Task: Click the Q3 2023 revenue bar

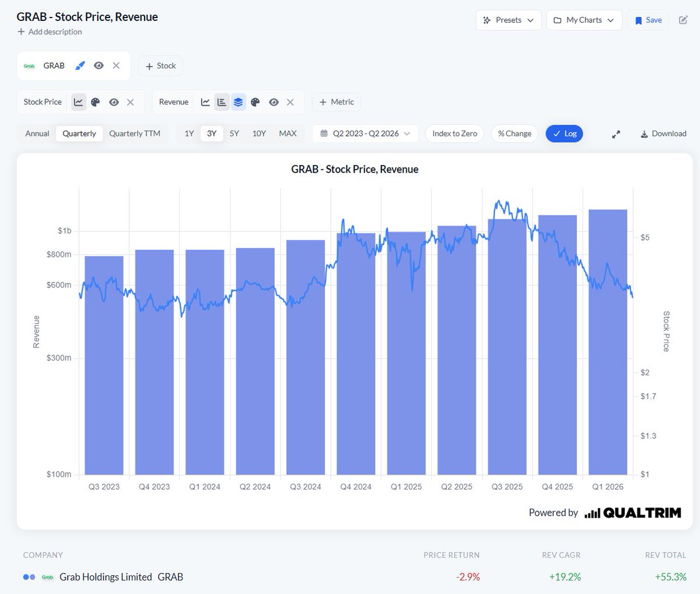Action: pos(104,365)
